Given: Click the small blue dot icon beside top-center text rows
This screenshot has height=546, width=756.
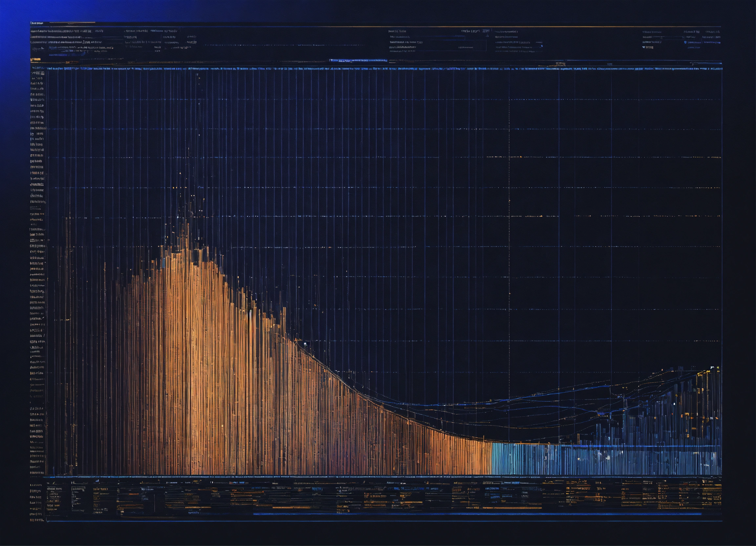Looking at the screenshot, I should 542,46.
